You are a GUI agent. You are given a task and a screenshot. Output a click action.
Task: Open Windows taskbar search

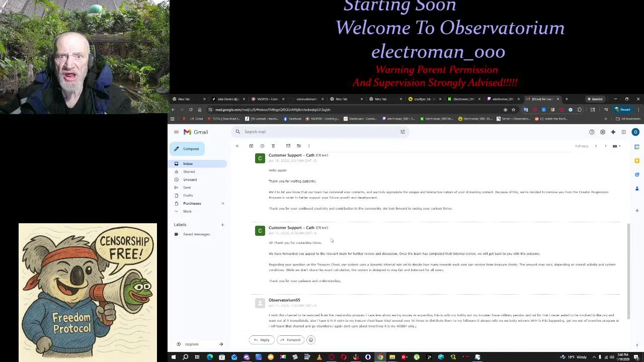[x=185, y=357]
